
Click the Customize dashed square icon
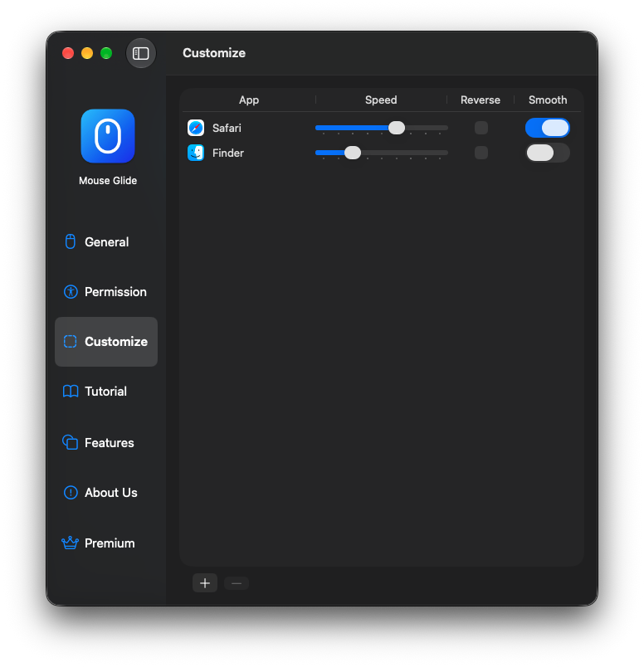(x=71, y=342)
